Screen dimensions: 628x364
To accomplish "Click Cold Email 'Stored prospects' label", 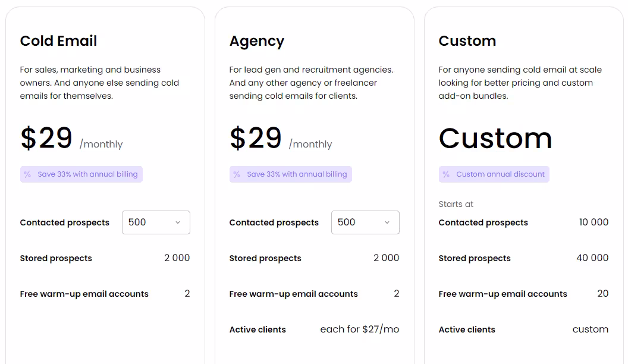I will click(56, 258).
